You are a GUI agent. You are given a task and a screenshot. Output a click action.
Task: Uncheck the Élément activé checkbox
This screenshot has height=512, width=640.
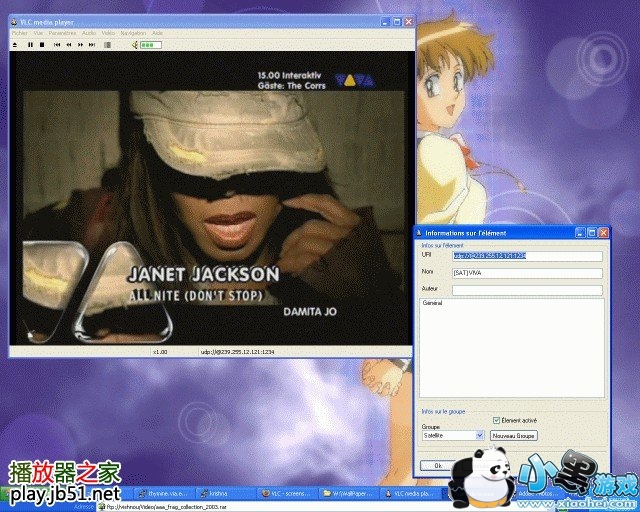coord(497,420)
